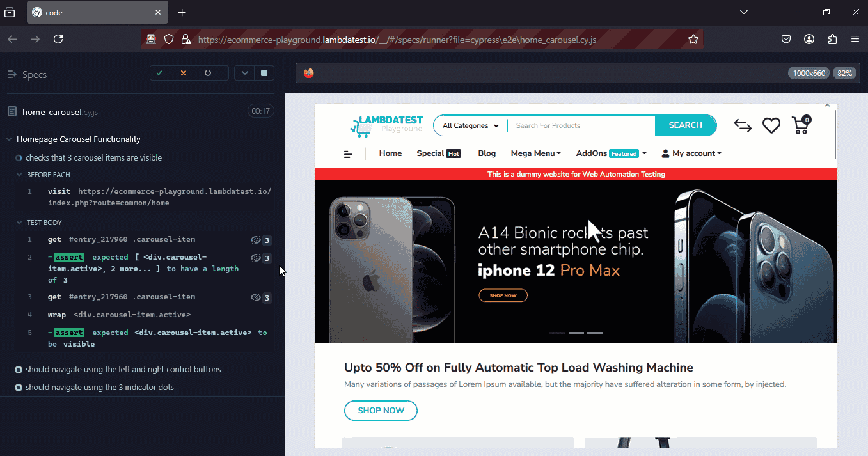Screen dimensions: 868x456
Task: Select the Blog menu item
Action: coord(487,153)
